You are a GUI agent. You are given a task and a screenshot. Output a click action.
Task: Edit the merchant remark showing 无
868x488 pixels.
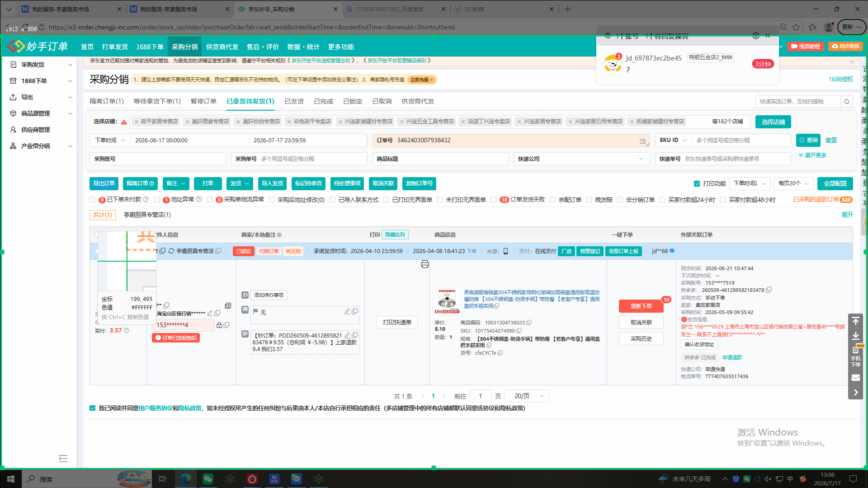coord(347,311)
